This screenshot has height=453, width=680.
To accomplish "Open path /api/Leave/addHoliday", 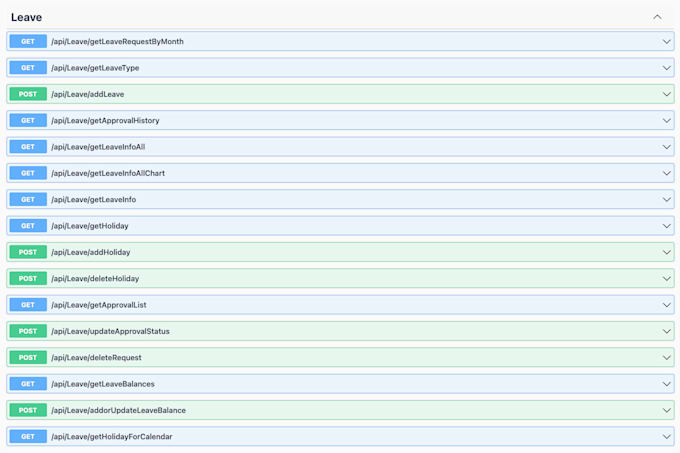I will click(91, 252).
